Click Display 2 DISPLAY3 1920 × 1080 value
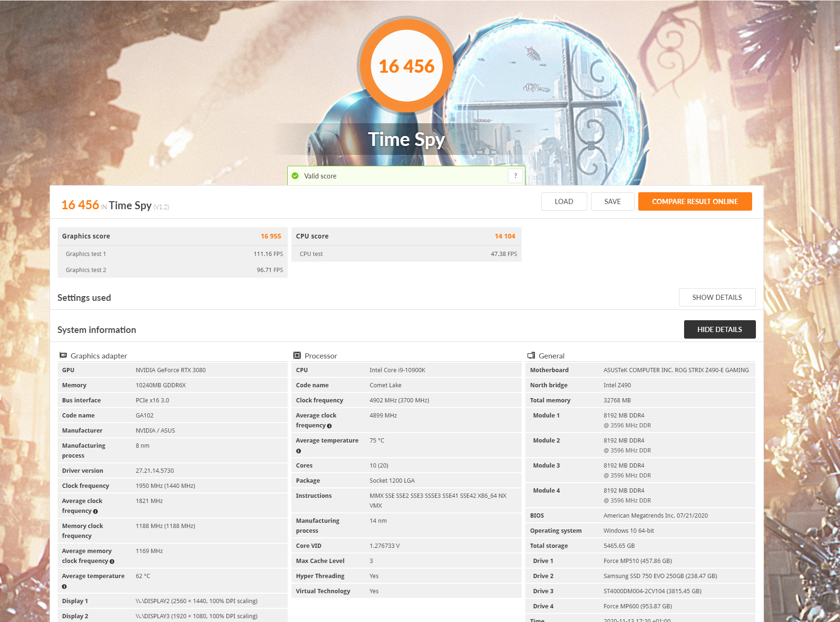Screen dimensions: 840x622 (197, 616)
